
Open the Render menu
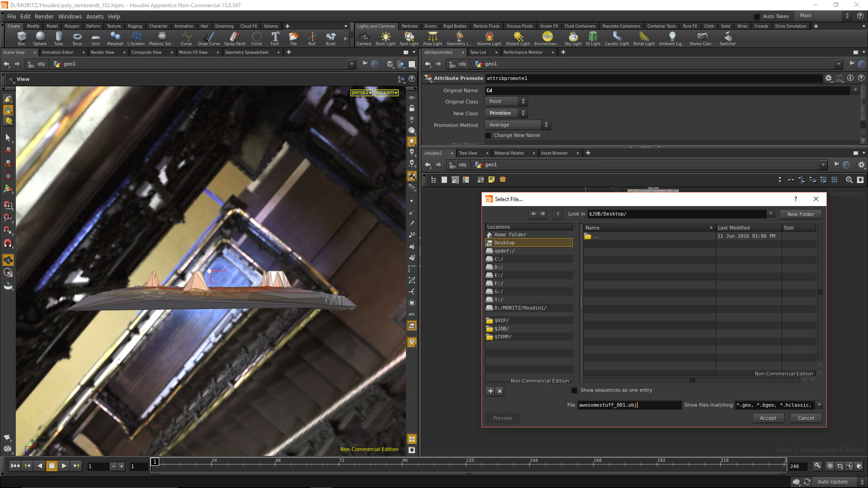44,17
